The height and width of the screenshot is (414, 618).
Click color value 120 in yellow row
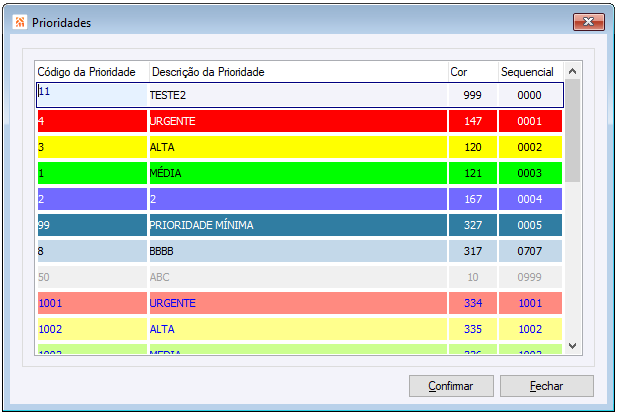tap(473, 147)
